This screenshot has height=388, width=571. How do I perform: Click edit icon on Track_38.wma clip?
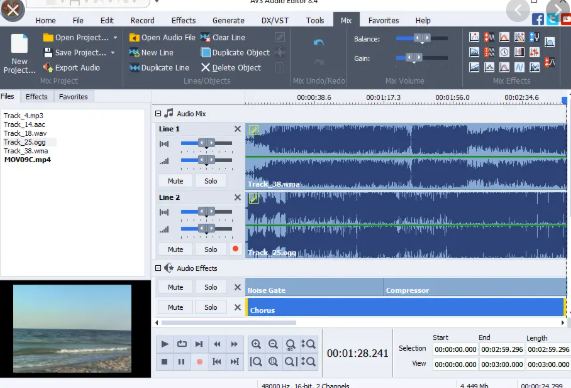(254, 130)
